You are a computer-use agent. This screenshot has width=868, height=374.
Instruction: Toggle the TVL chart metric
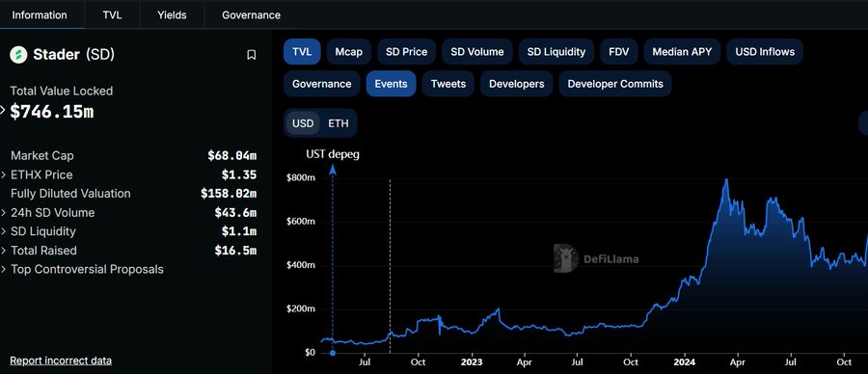click(302, 52)
